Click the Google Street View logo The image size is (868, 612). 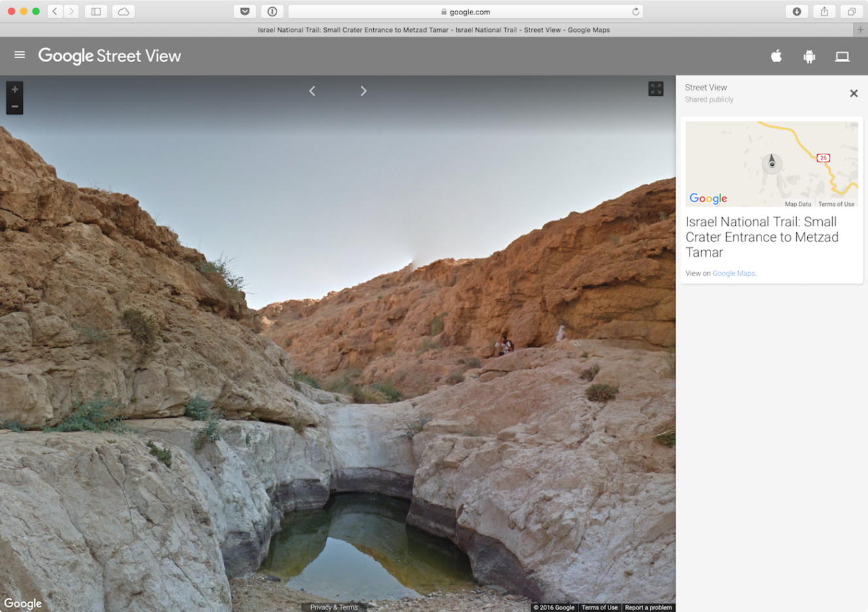click(109, 56)
